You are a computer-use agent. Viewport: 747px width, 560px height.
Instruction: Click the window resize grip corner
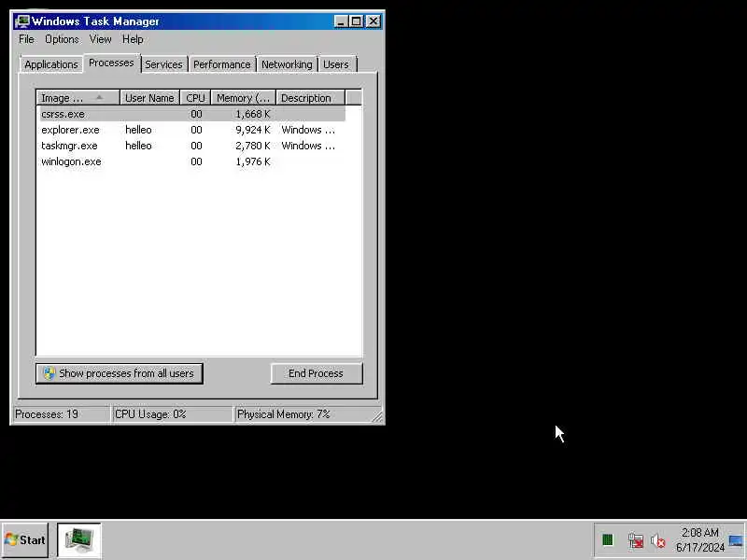tap(377, 416)
